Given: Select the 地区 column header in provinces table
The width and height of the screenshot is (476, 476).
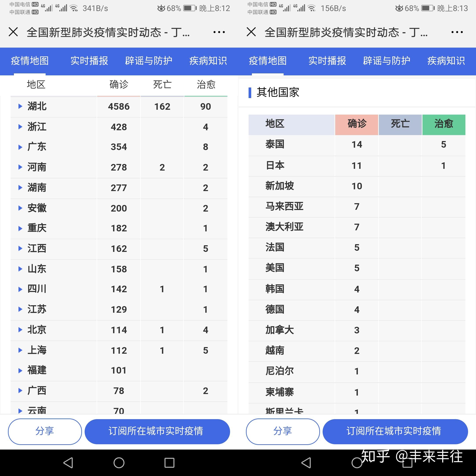Looking at the screenshot, I should click(x=36, y=84).
